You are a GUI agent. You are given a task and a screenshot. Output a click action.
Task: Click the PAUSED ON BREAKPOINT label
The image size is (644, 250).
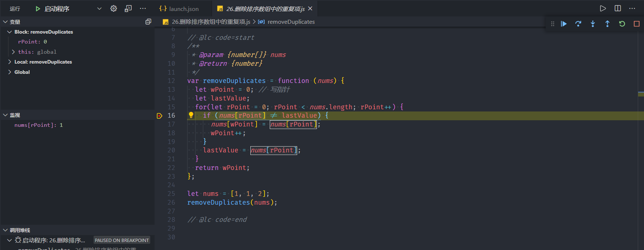(122, 240)
